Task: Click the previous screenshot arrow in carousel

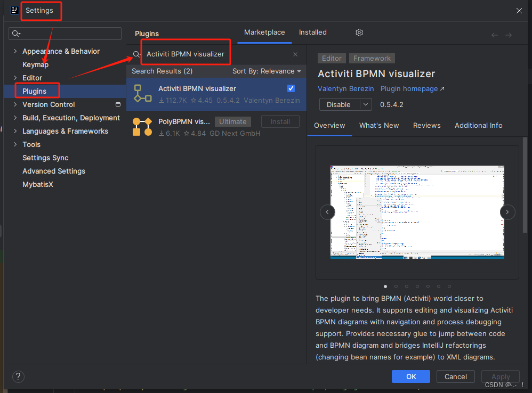Action: (327, 212)
